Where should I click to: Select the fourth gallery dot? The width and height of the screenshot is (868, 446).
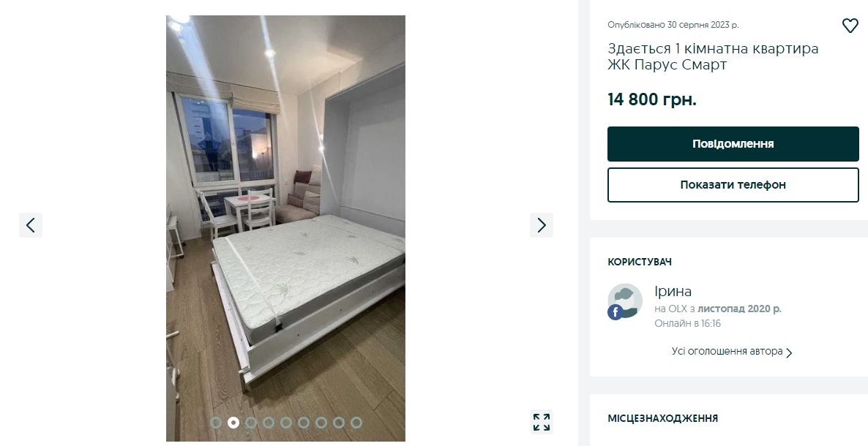point(269,423)
